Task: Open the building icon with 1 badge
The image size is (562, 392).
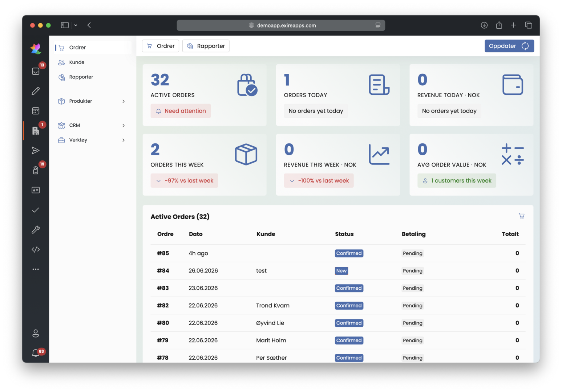Action: 36,131
